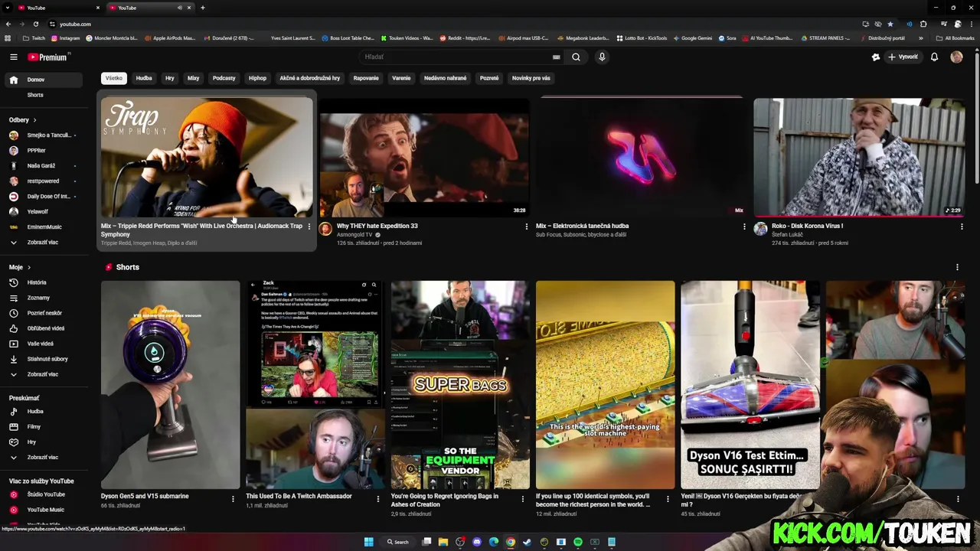The image size is (980, 551).
Task: Start voice search with microphone icon
Action: coord(602,57)
